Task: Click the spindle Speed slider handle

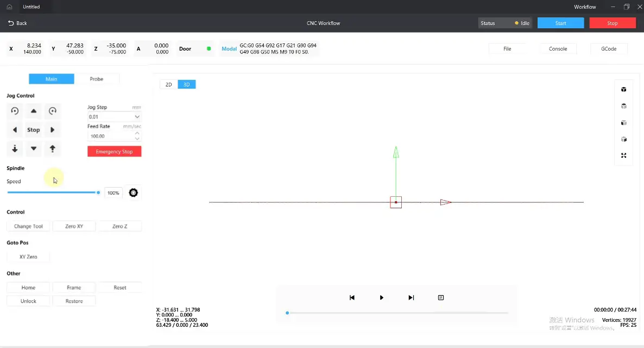Action: point(98,192)
